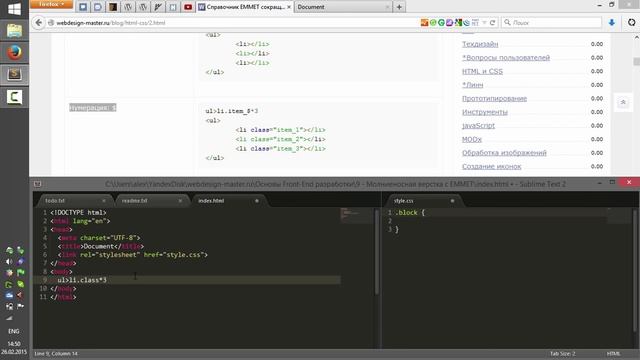Switch to Firefox in the taskbar
640x360 pixels.
pos(14,52)
